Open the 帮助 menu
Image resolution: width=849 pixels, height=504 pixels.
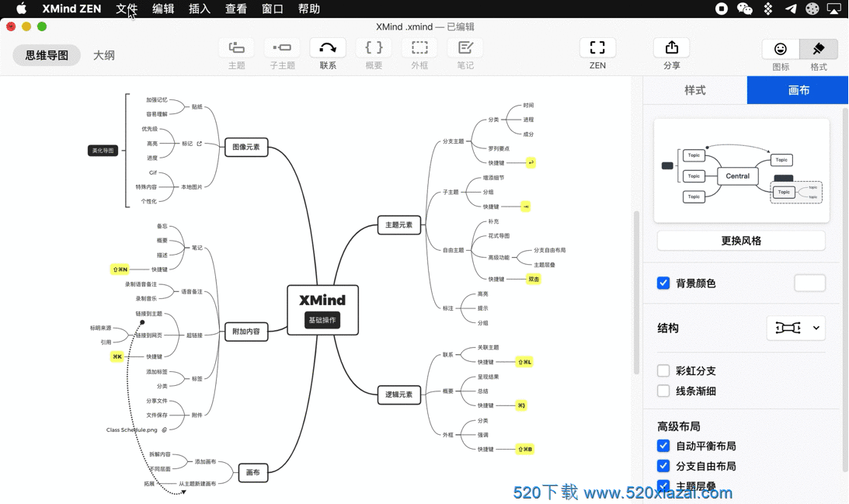pos(308,9)
